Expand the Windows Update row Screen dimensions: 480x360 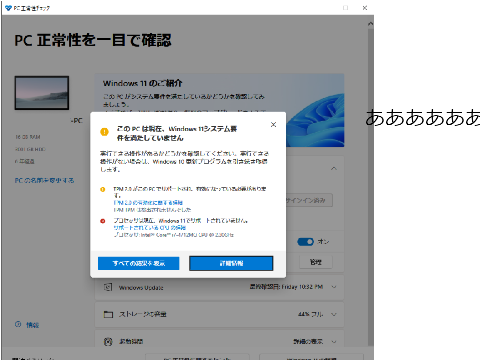tap(334, 287)
